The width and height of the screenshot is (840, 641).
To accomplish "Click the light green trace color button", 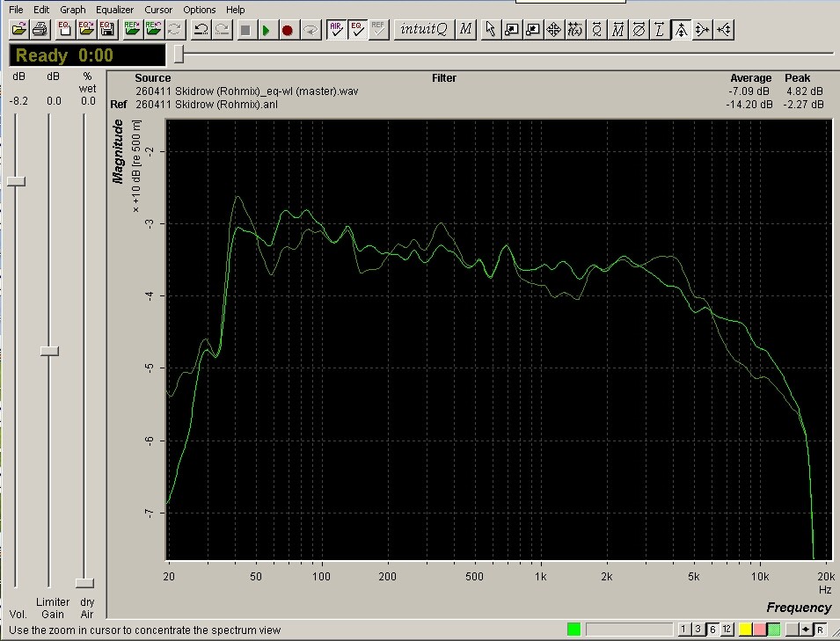I will tap(773, 630).
